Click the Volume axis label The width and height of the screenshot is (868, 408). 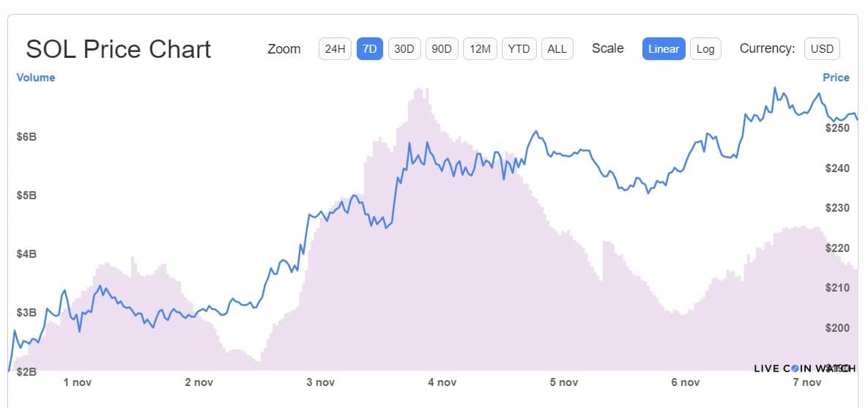tap(36, 78)
